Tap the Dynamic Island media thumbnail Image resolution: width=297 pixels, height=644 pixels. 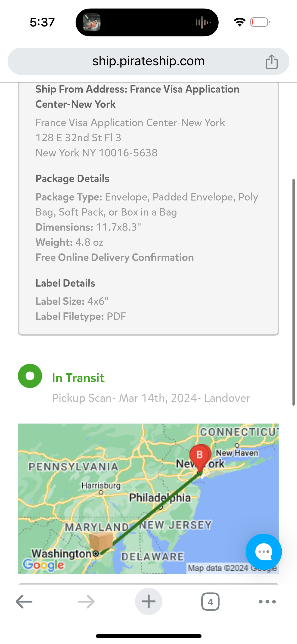coord(92,22)
